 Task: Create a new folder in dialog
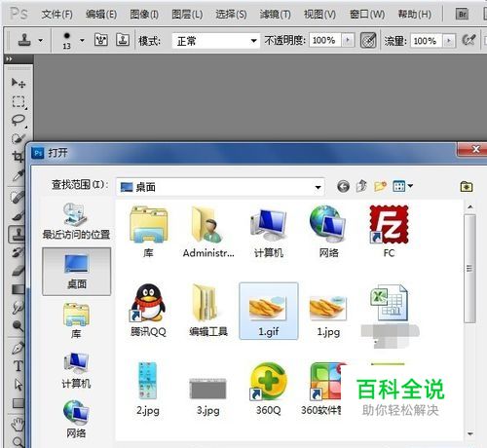[380, 186]
